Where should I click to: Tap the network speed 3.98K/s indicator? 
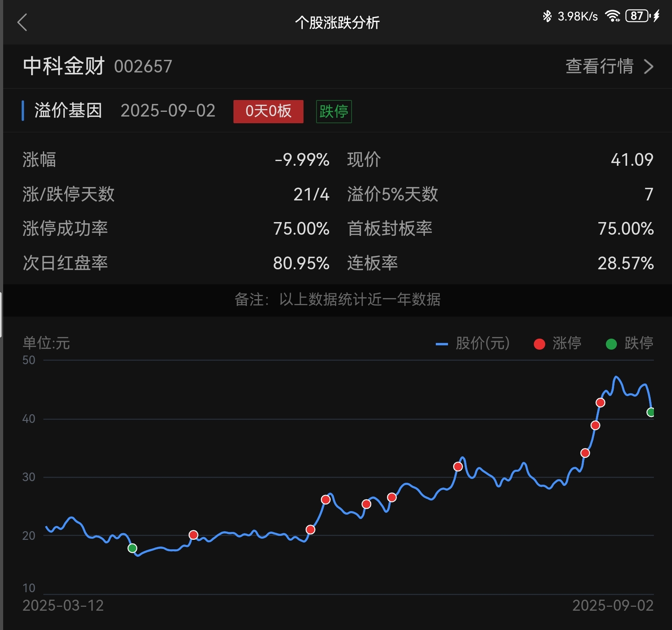578,16
